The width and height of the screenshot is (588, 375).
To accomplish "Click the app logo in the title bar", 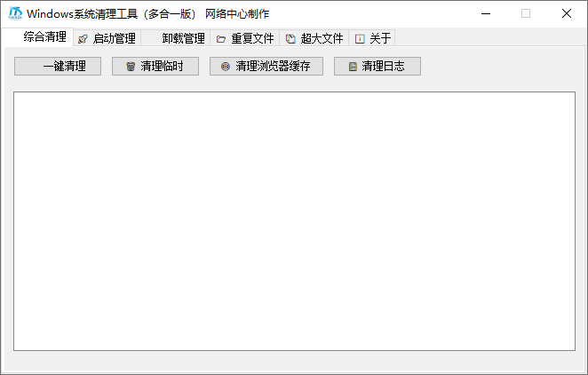I will (x=15, y=13).
